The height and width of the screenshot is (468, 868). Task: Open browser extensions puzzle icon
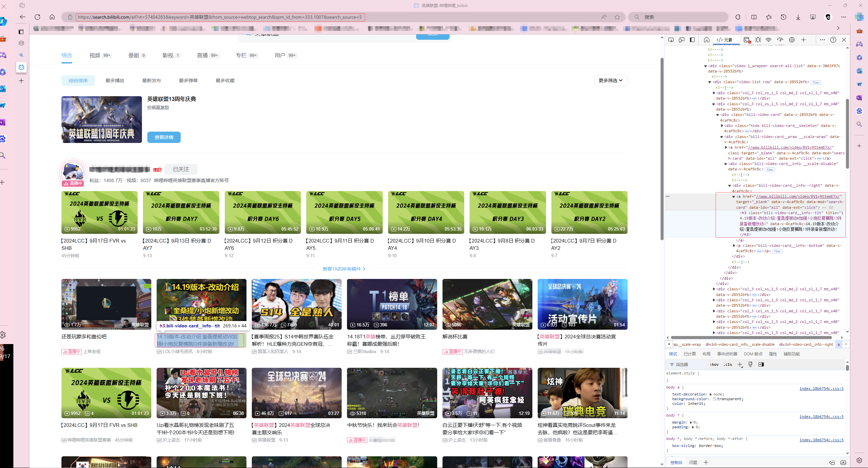[x=738, y=17]
